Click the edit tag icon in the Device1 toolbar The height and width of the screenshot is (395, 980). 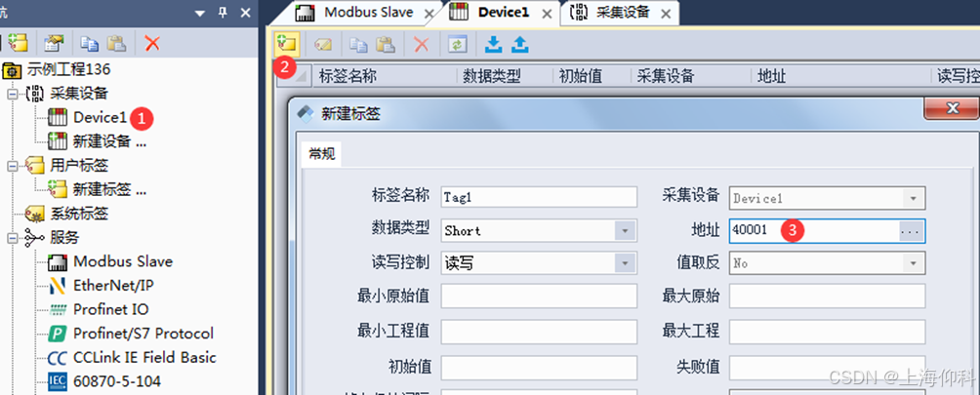(x=324, y=44)
